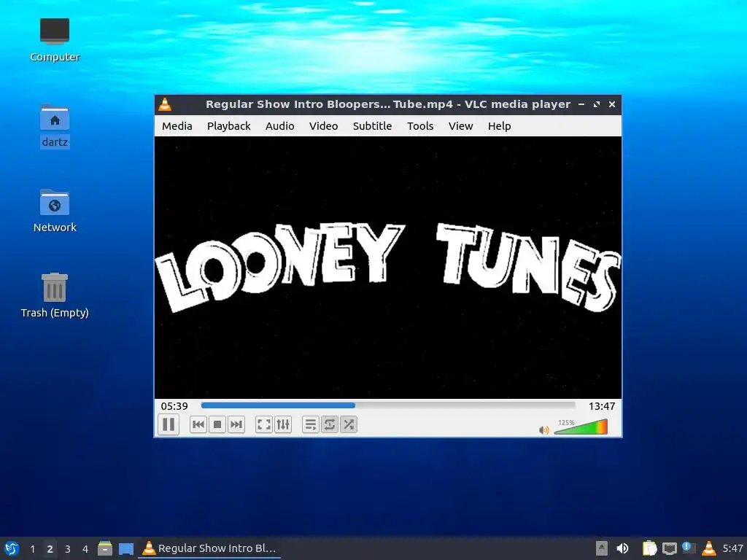Stop the video playback

(x=217, y=424)
